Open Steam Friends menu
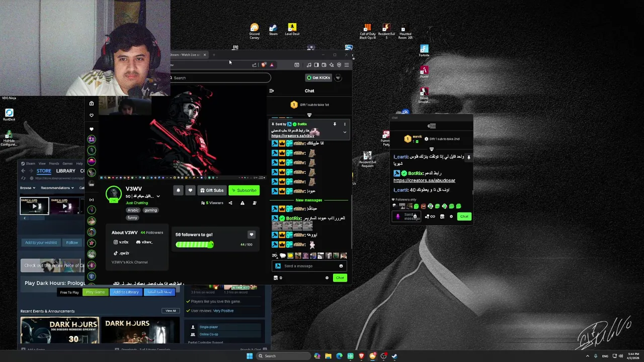Screen dimensions: 644x362 [x=54, y=163]
